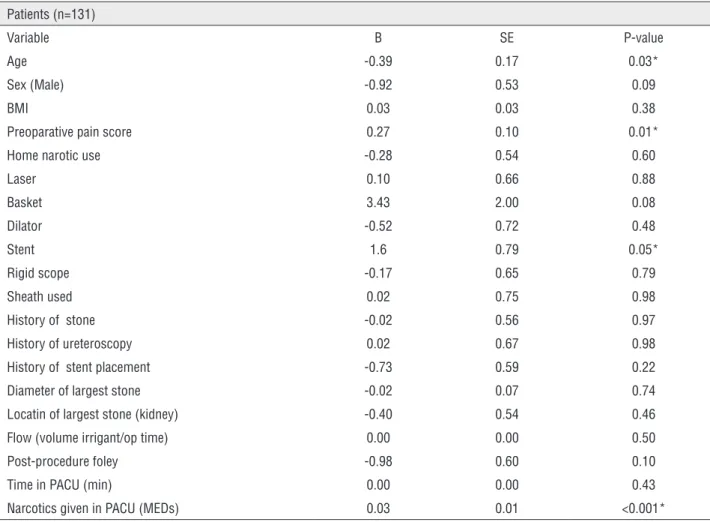The height and width of the screenshot is (522, 710).
Task: Select the 'BMI' row label
Action: pos(18,108)
